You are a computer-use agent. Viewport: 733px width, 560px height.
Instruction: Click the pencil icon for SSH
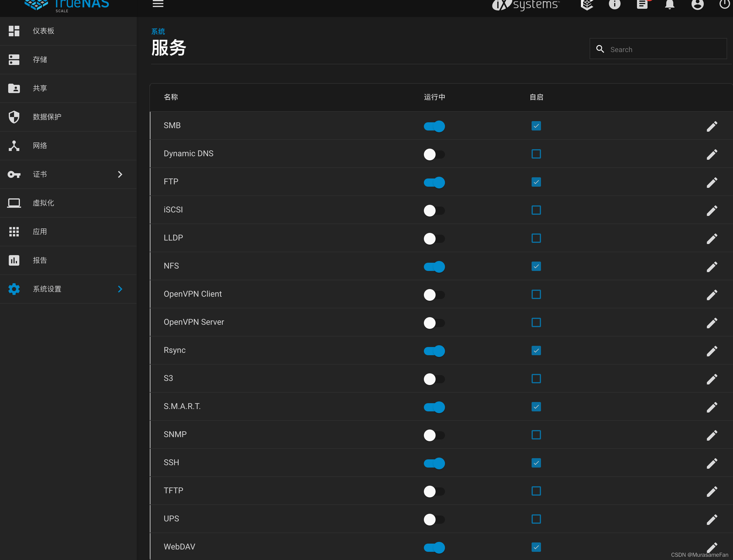click(712, 463)
